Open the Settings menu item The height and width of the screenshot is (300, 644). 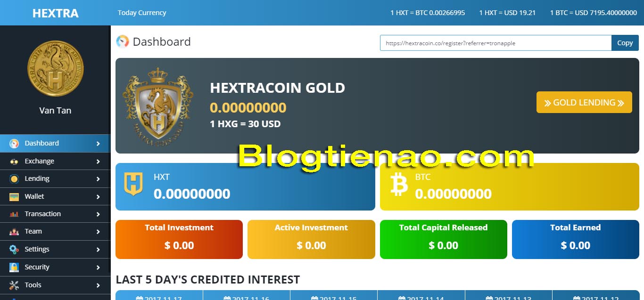coord(55,249)
